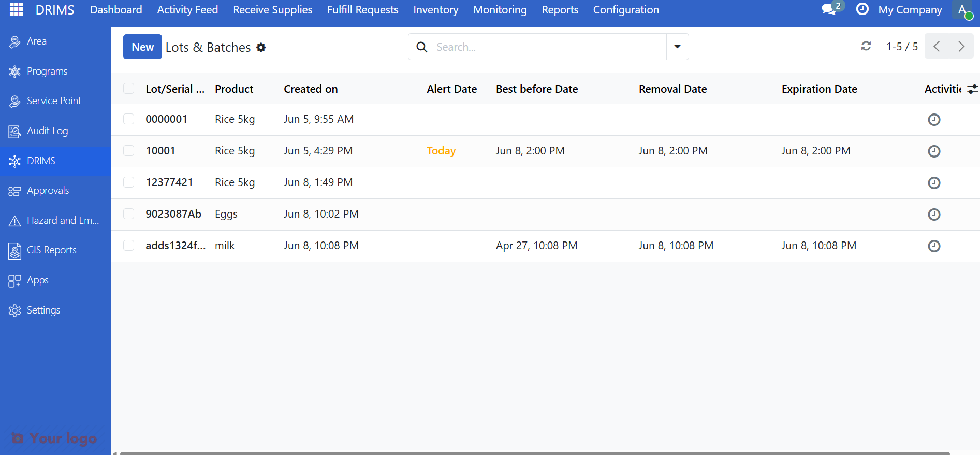Click the DRIMS app title
Viewport: 980px width, 455px height.
(55, 10)
